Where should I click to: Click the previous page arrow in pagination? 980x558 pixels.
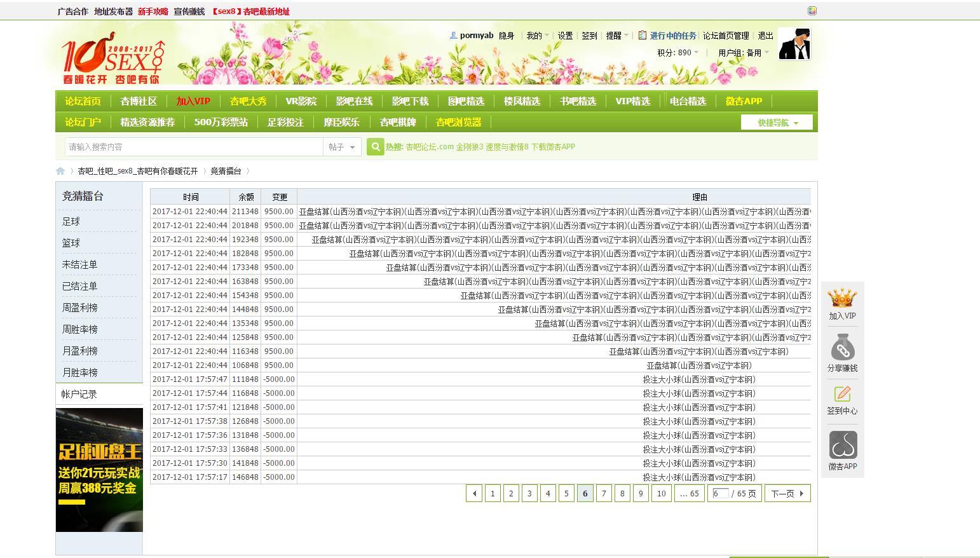click(474, 493)
